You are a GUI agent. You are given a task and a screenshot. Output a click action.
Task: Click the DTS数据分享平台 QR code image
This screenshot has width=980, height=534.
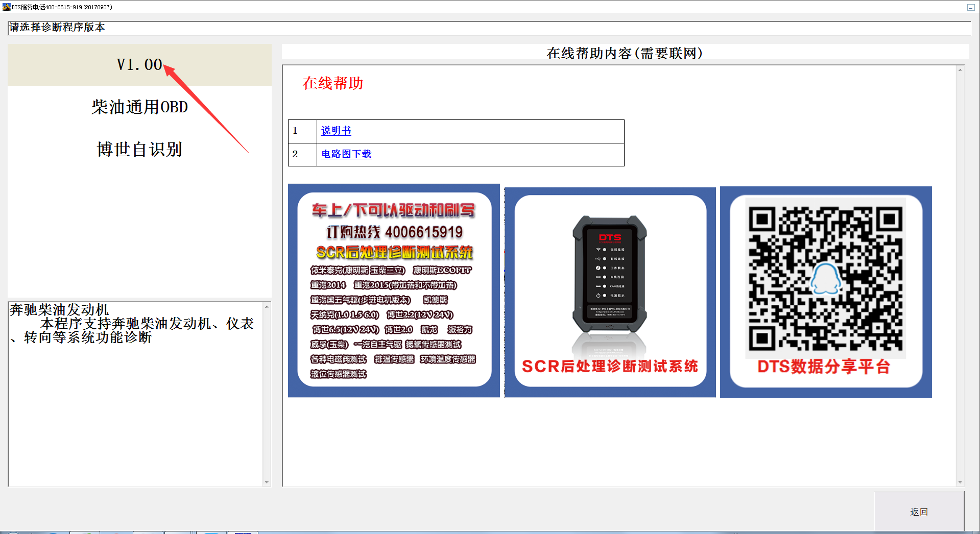tap(826, 292)
